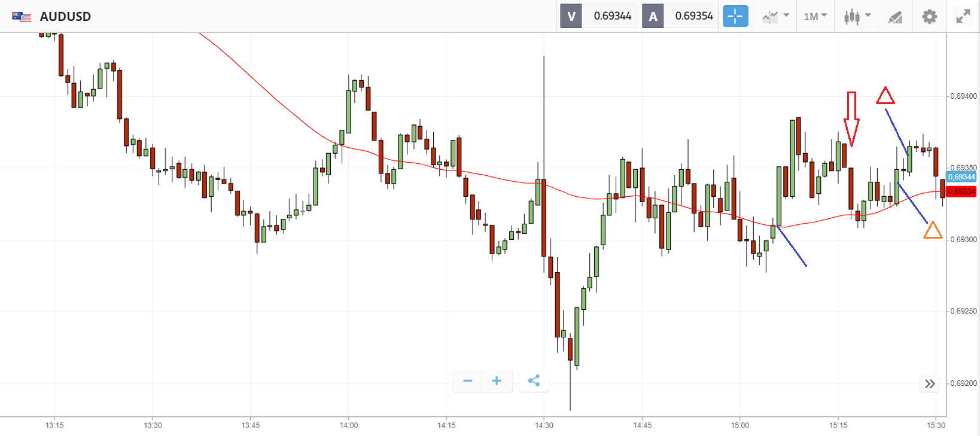Share the chart via share icon
Viewport: 980px width, 436px height.
(x=534, y=381)
